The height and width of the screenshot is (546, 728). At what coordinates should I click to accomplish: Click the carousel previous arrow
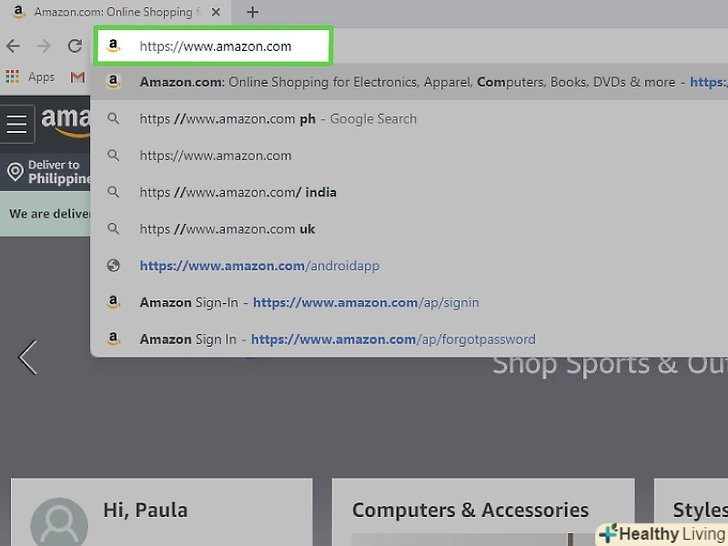[x=27, y=357]
